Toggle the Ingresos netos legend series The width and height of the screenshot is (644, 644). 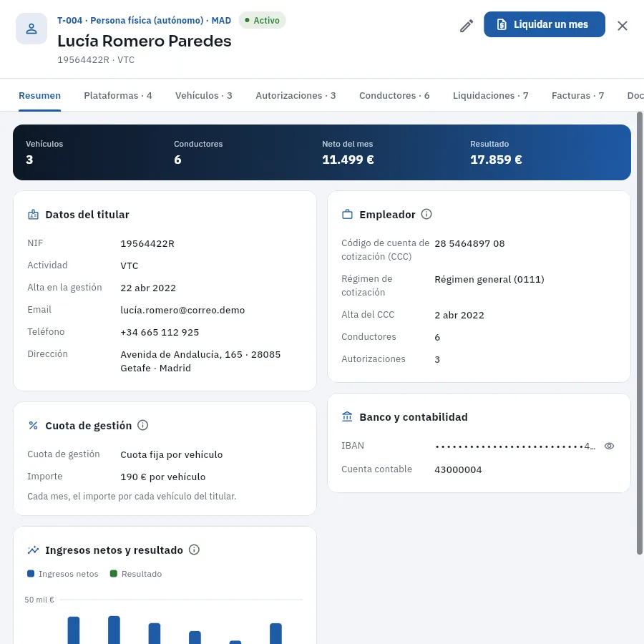[x=63, y=574]
